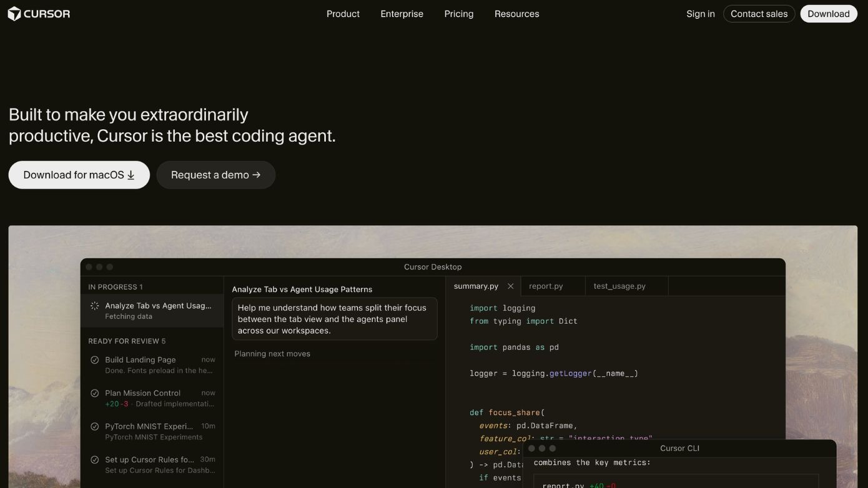Open the Resources menu

516,14
